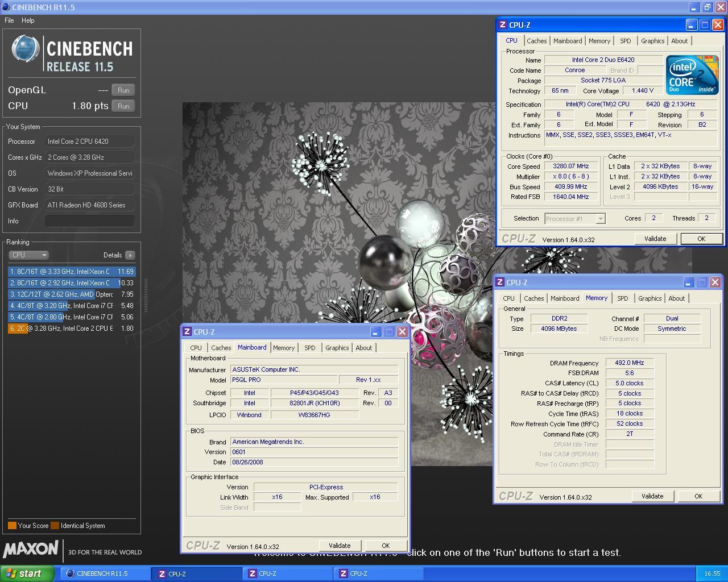Click Validate in the Memory CPU-Z window
Image resolution: width=728 pixels, height=582 pixels.
652,496
